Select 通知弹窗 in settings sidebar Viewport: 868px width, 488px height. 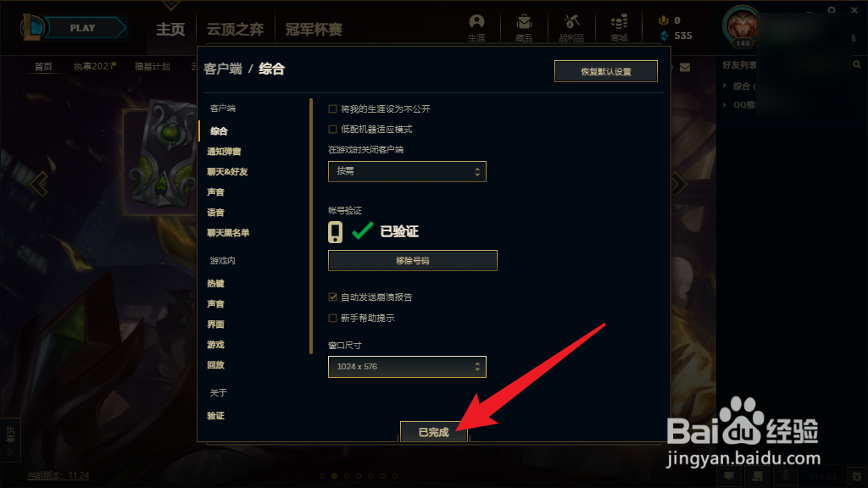(224, 152)
